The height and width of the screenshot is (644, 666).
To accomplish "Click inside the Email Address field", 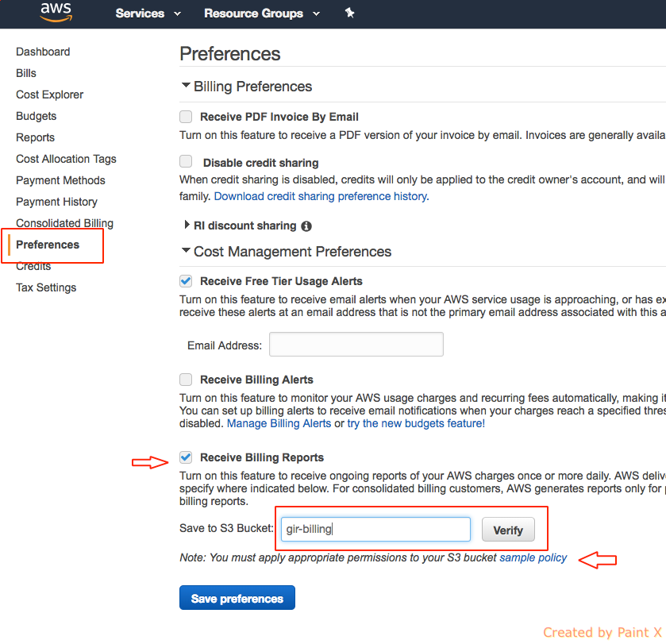I will (x=356, y=344).
